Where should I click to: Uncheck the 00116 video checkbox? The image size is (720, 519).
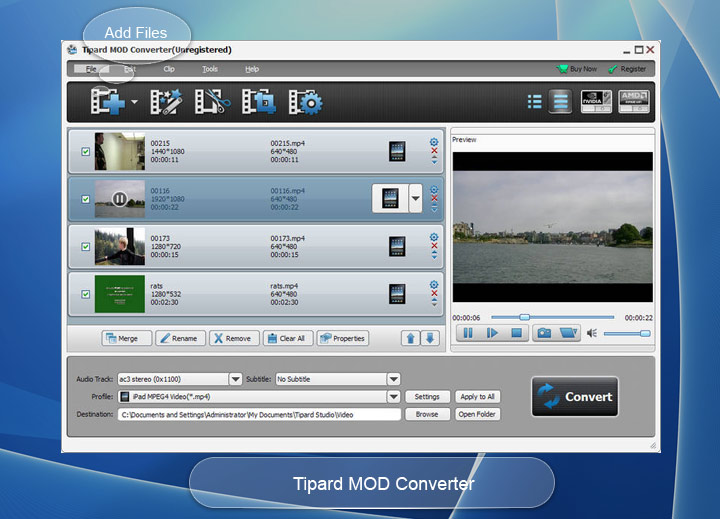tap(85, 199)
